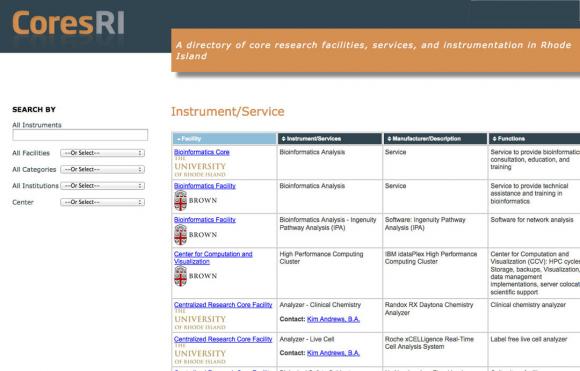The image size is (580, 371).
Task: Click Brown logo in Ingenuity Pathway Analysis row
Action: pyautogui.click(x=195, y=235)
